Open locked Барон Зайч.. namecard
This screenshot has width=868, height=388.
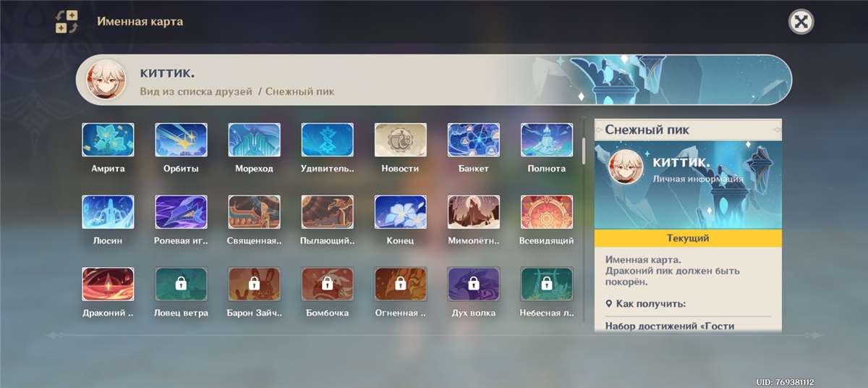point(254,284)
